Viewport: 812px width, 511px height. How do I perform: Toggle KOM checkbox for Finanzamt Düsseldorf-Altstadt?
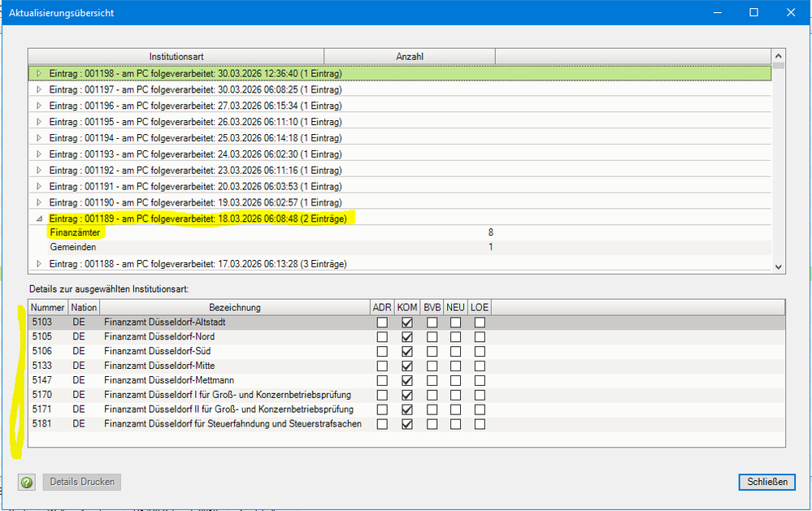407,323
